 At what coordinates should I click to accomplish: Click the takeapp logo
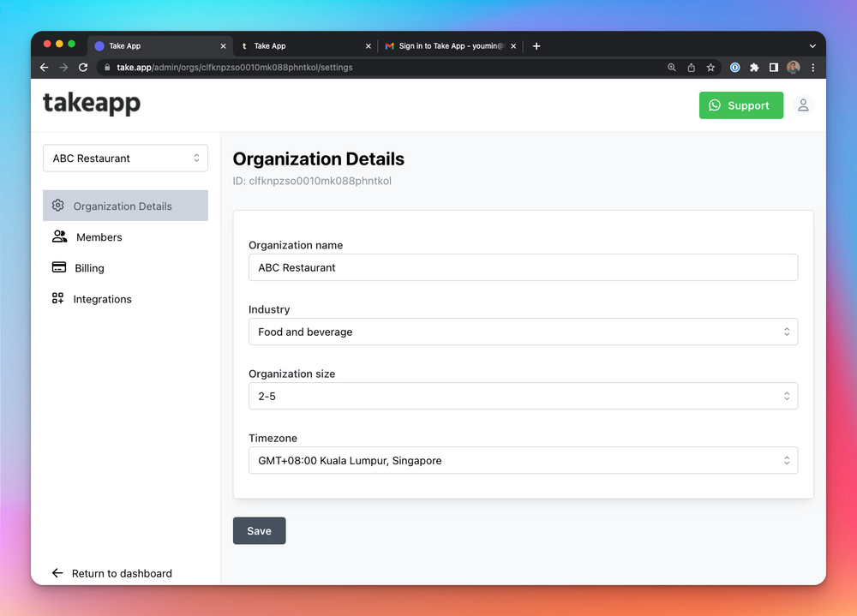(92, 104)
